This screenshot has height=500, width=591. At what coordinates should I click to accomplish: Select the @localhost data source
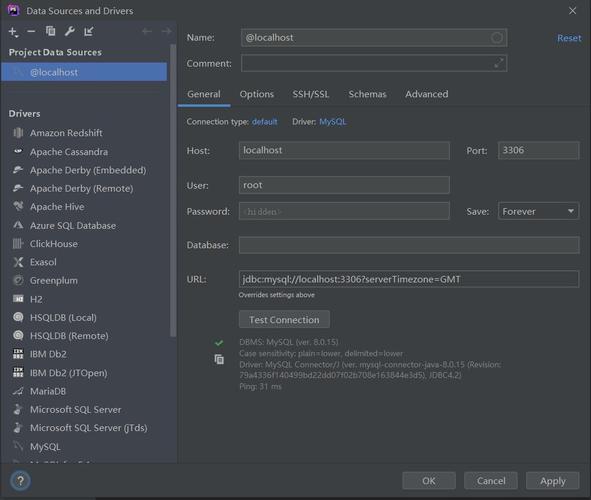click(84, 72)
